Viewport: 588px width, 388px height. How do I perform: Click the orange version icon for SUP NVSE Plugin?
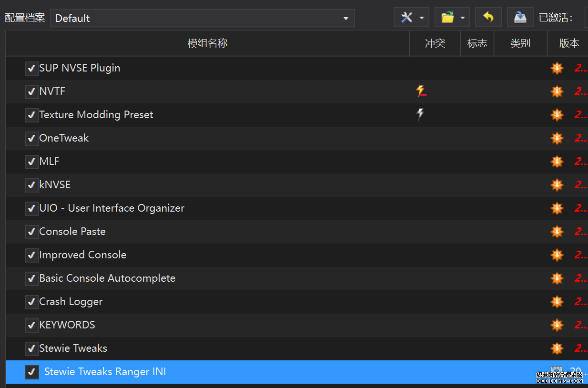557,68
